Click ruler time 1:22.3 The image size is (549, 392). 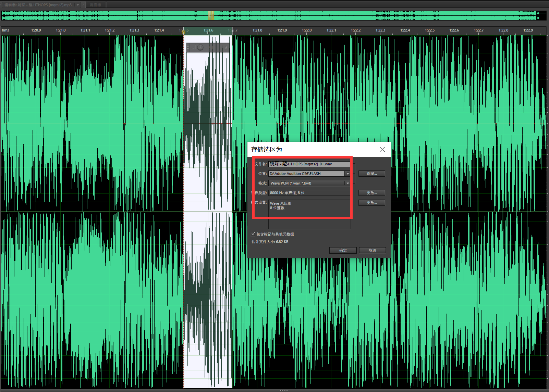click(380, 30)
